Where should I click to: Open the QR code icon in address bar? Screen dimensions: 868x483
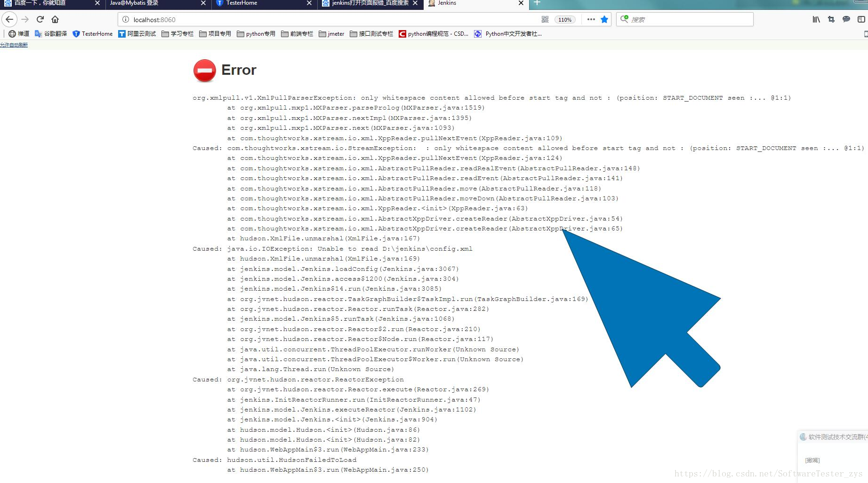pyautogui.click(x=545, y=19)
